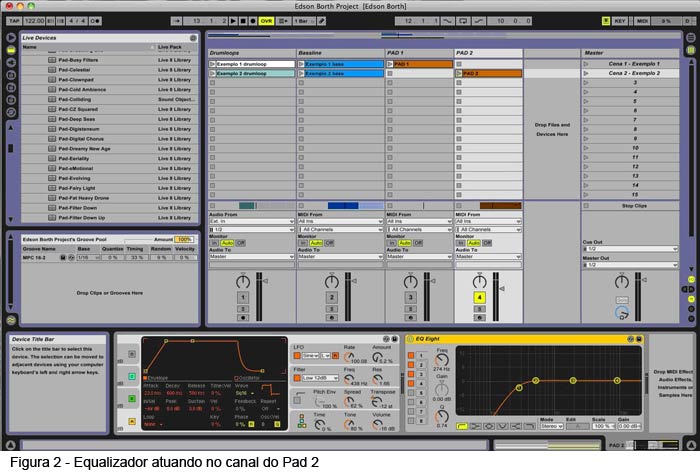
Task: Select the PAD 1 track header
Action: click(x=419, y=53)
